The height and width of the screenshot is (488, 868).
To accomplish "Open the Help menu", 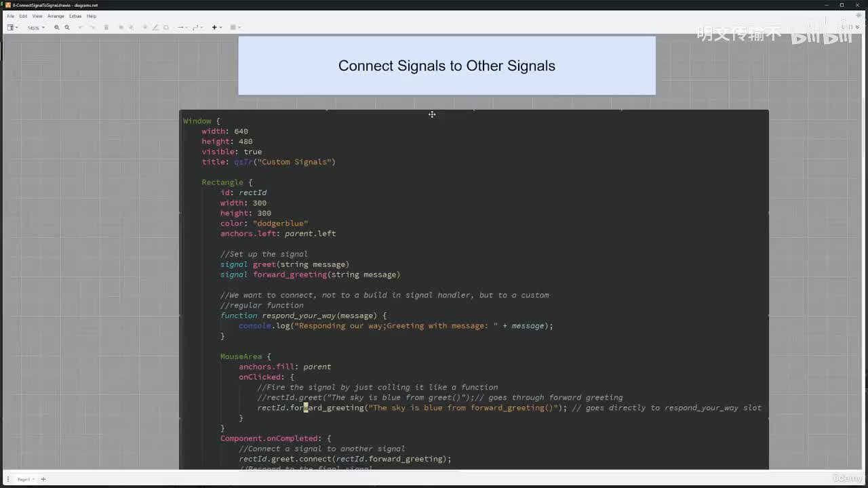I will click(x=92, y=16).
